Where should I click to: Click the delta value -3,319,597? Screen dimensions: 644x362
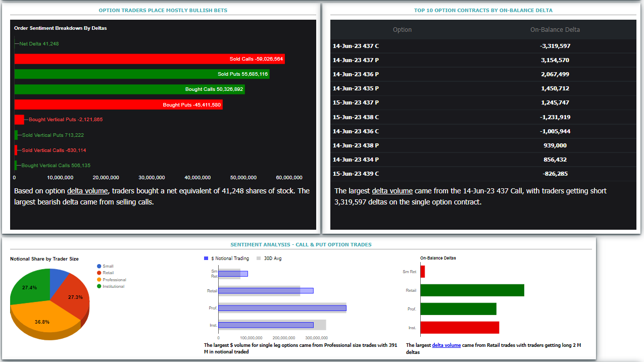555,46
